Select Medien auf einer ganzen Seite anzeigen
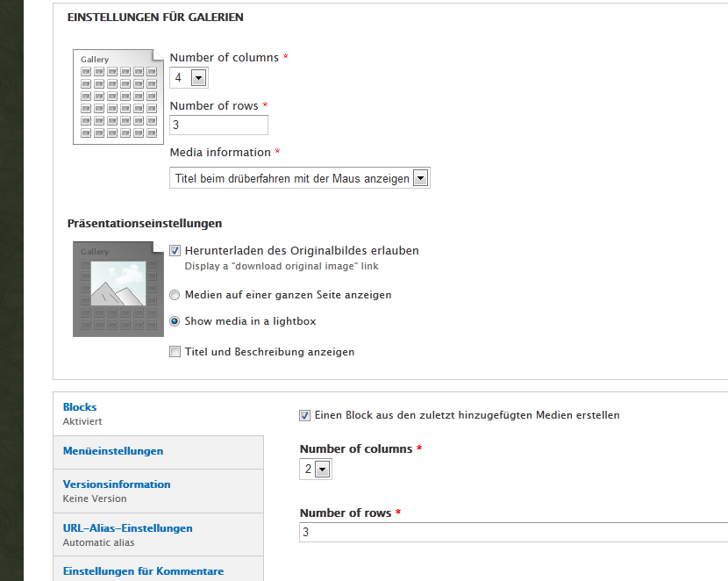 (x=175, y=295)
